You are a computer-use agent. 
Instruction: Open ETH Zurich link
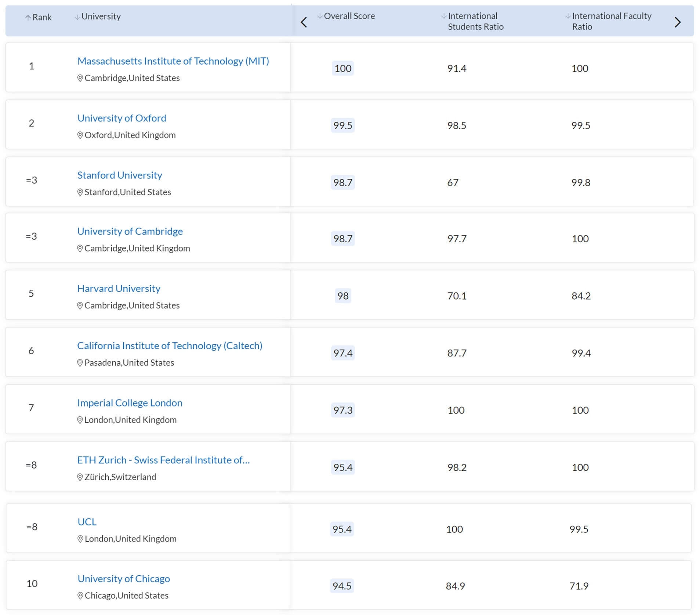164,460
